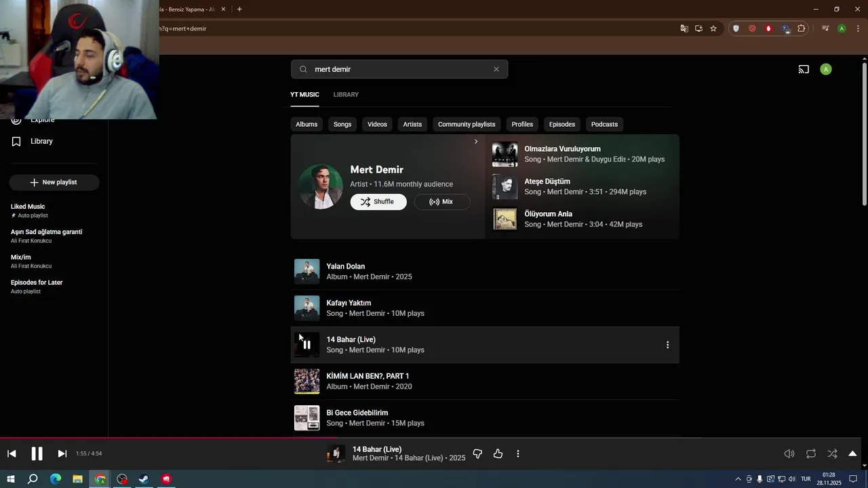Clear the search box text
Viewport: 868px width, 488px height.
496,69
